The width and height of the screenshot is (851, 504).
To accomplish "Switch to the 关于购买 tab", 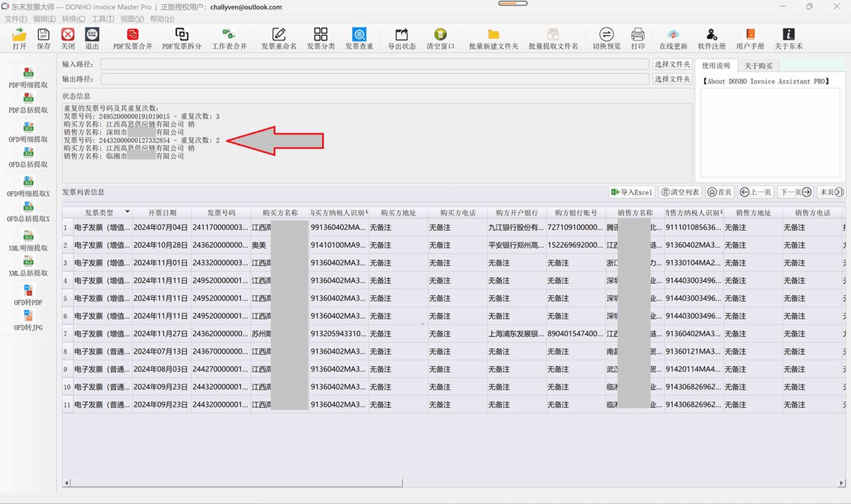I will (x=758, y=66).
